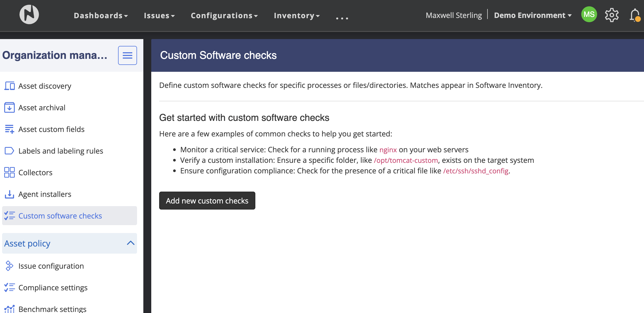Viewport: 644px width, 313px height.
Task: Open the settings gear icon
Action: point(612,15)
